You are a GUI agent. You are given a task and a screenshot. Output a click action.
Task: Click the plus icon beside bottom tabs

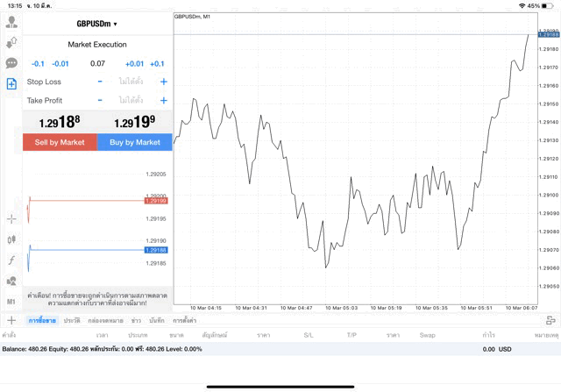coord(11,321)
